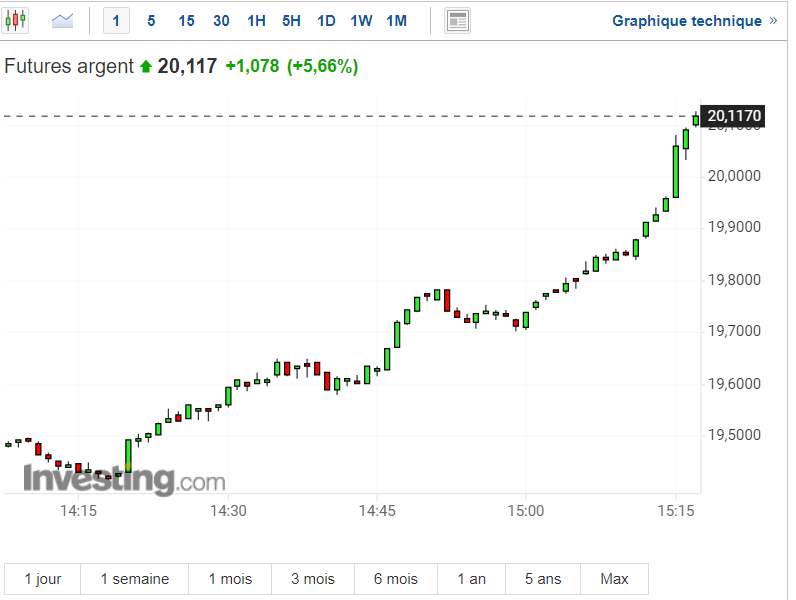Viewport: 796px width, 600px height.
Task: Click the 19,7000 price axis label
Action: coord(735,331)
